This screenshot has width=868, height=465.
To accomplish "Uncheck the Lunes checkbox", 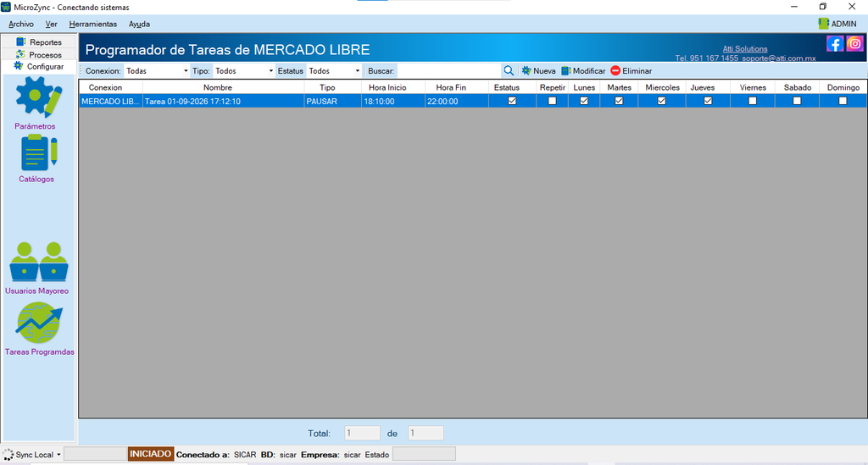I will pyautogui.click(x=583, y=101).
